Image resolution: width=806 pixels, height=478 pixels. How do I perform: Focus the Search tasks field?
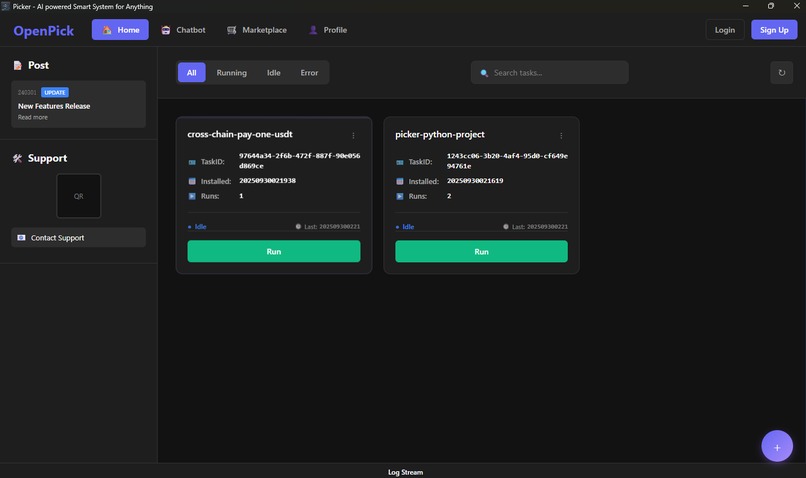point(549,72)
